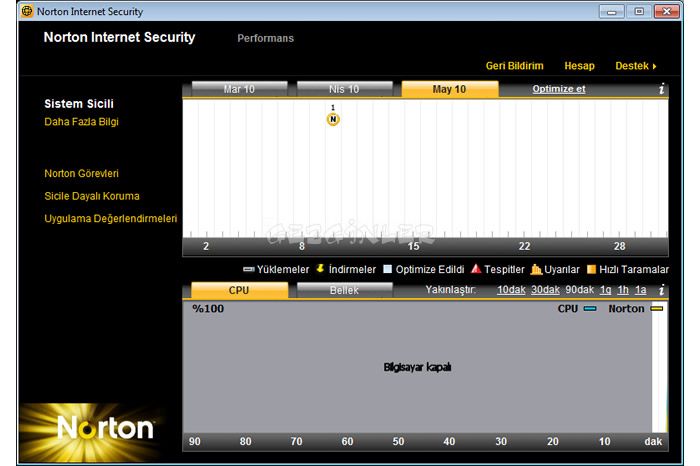Click the %100 graph label
The image size is (700, 466).
[x=208, y=308]
